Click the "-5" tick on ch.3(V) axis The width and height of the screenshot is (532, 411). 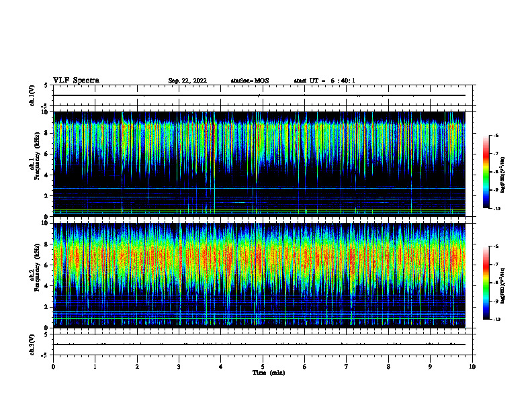pos(46,355)
